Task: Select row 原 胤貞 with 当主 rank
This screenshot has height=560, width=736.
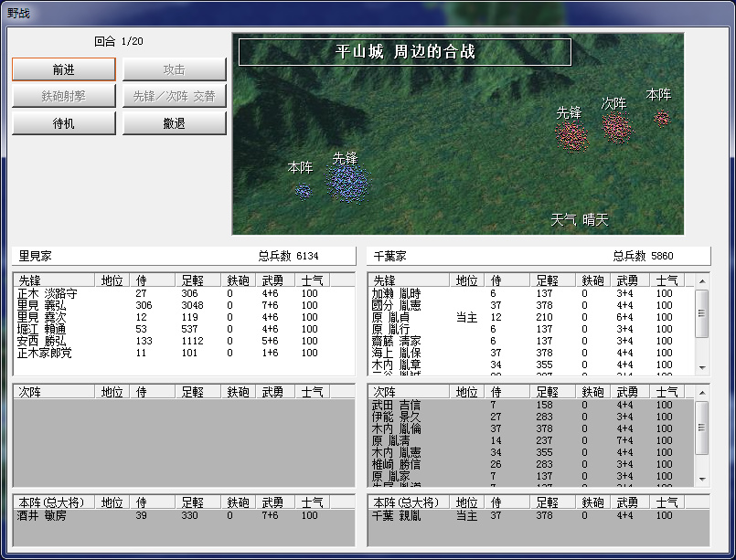Action: point(531,317)
